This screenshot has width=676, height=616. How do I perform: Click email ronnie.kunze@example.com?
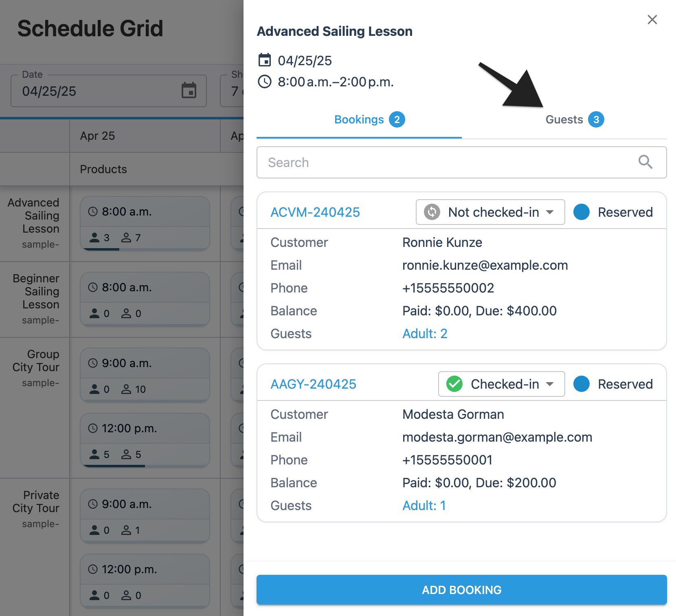click(485, 265)
